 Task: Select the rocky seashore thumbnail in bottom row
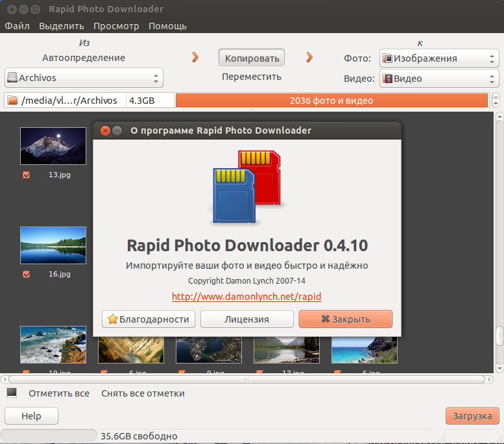coord(53,345)
